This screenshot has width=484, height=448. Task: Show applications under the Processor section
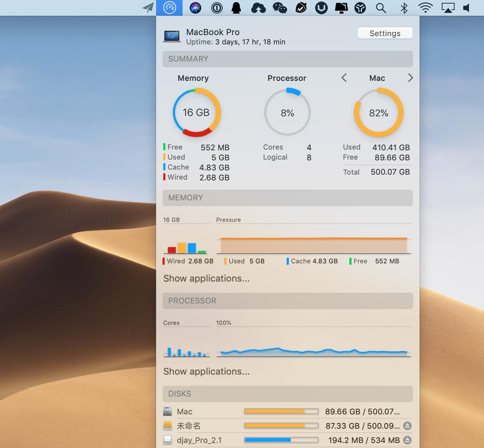pyautogui.click(x=207, y=371)
